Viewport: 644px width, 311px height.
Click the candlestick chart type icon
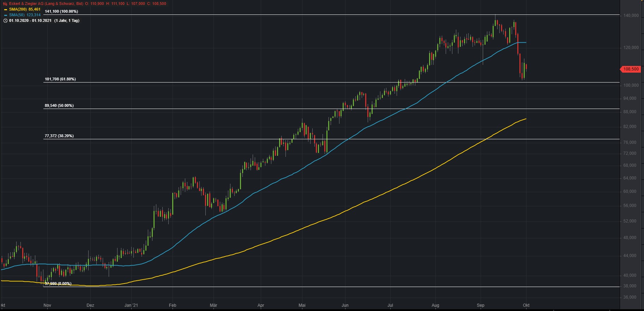pyautogui.click(x=5, y=4)
